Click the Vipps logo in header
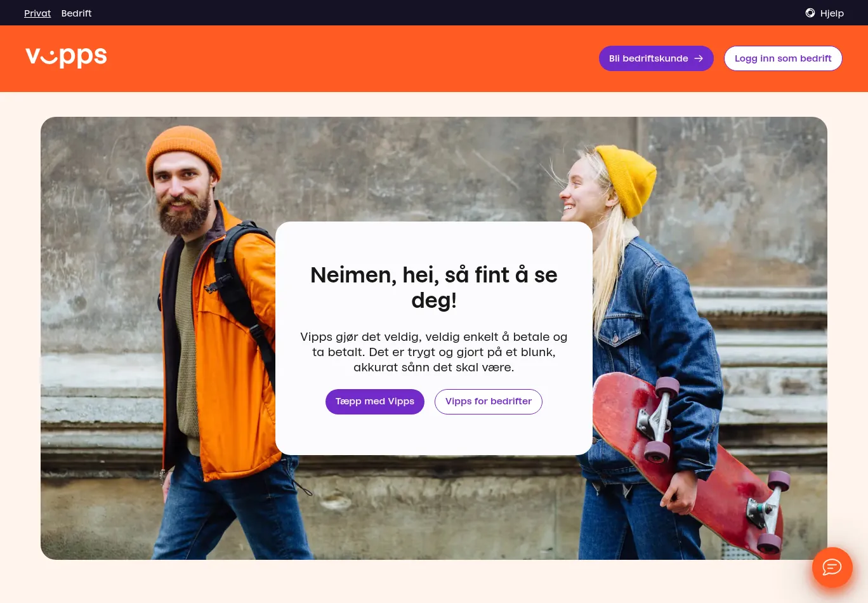Screen dimensions: 868x603 click(66, 57)
